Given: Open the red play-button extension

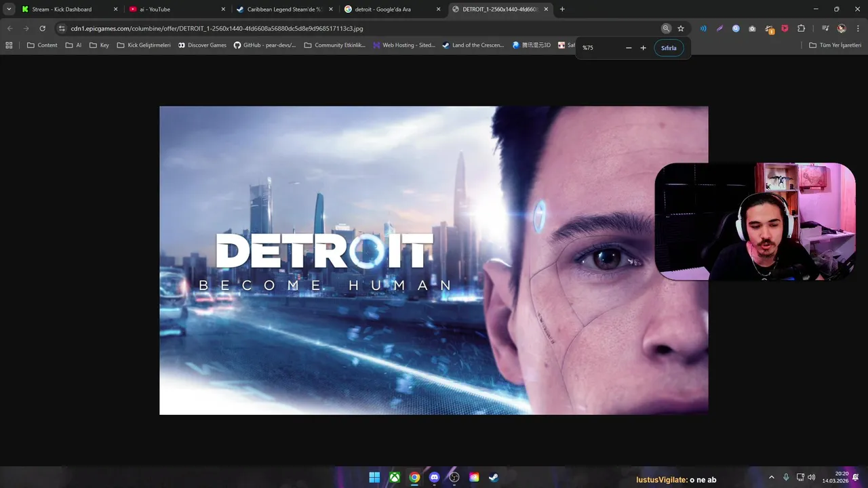Looking at the screenshot, I should tap(785, 28).
